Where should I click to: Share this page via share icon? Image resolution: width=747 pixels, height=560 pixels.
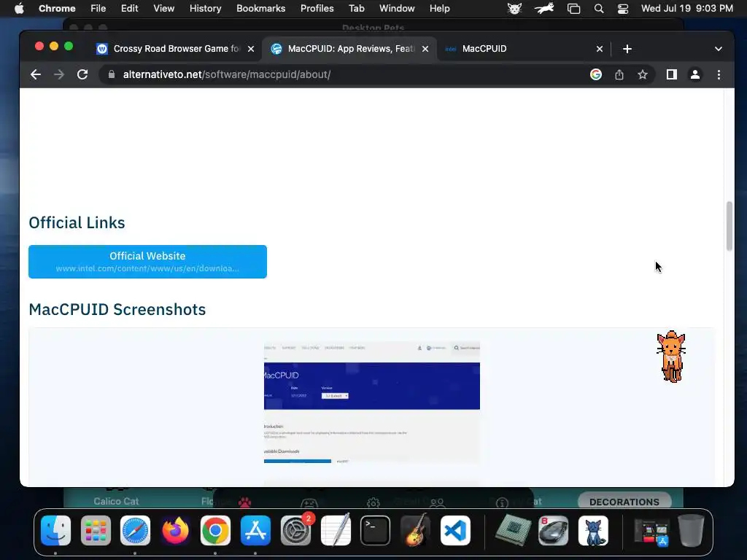[619, 75]
